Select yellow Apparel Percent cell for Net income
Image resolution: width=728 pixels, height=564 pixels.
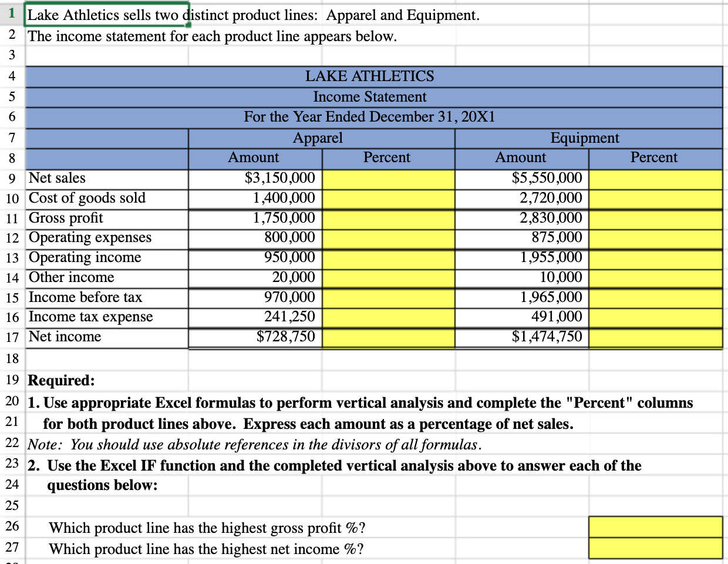click(x=389, y=337)
